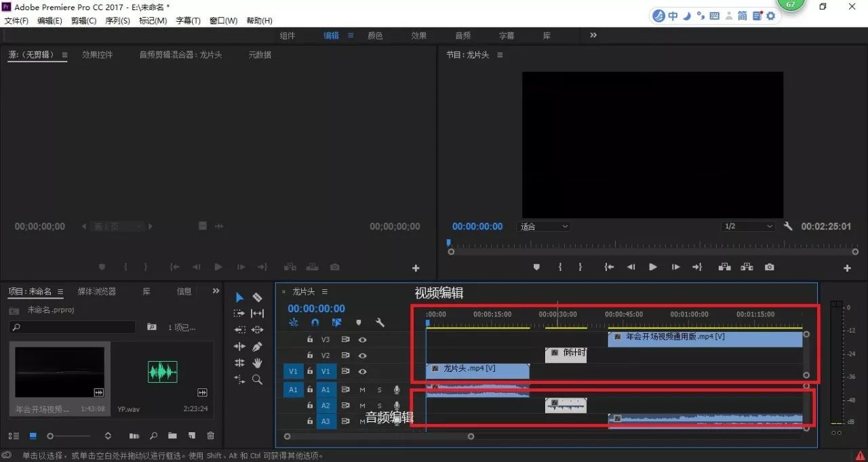Toggle visibility eye of track V3
Screen dimensions: 868x462
(x=363, y=339)
